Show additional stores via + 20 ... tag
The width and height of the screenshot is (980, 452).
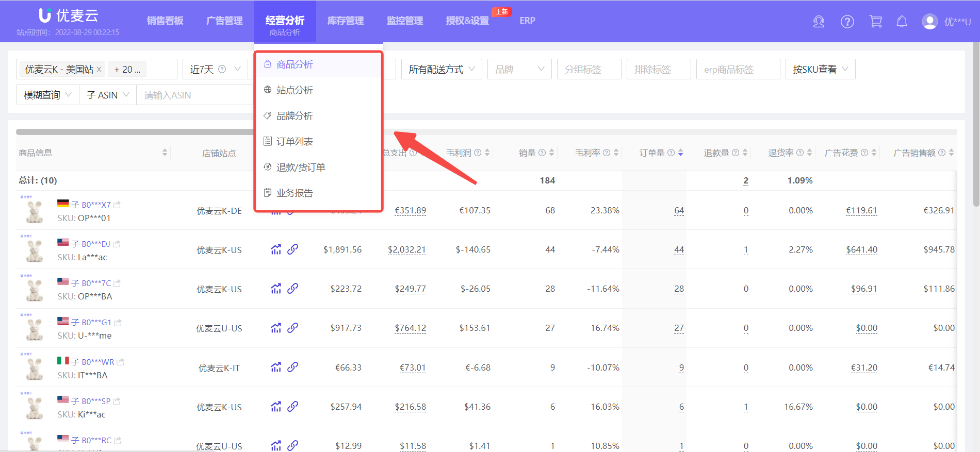pyautogui.click(x=127, y=69)
